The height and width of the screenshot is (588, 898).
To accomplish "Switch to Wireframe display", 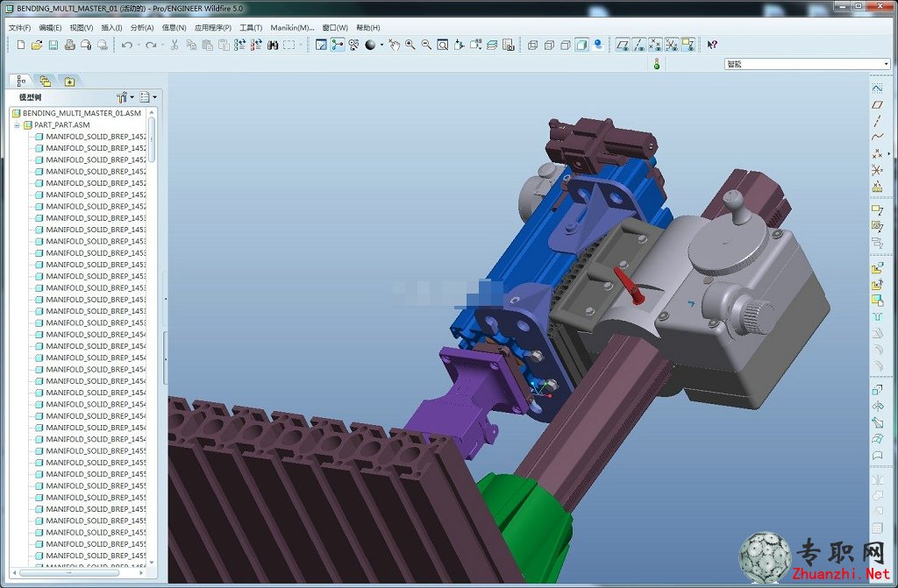I will [x=532, y=45].
